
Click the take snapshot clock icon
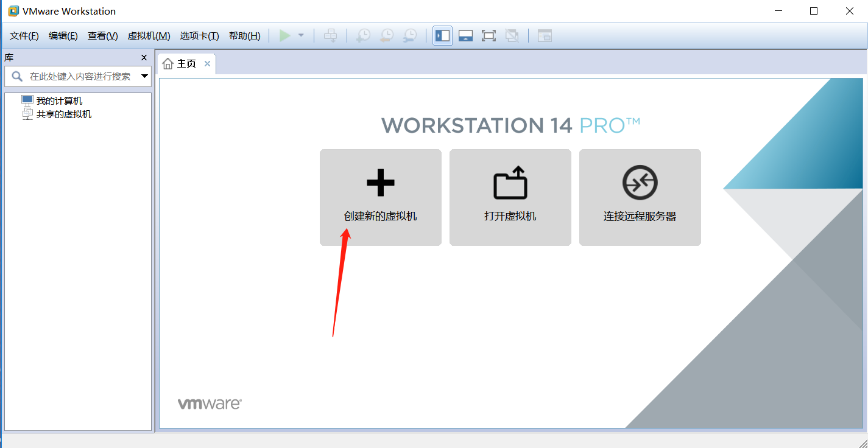tap(363, 36)
